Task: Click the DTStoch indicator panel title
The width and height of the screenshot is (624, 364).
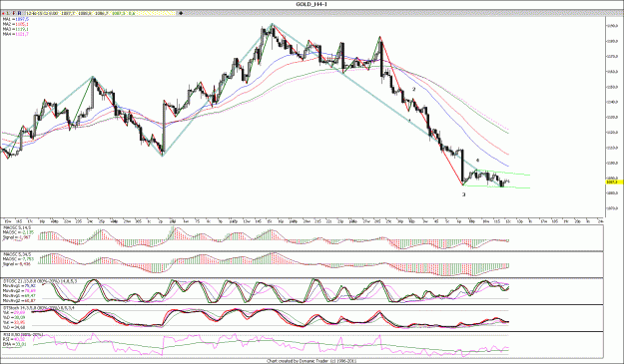Action: [x=39, y=307]
